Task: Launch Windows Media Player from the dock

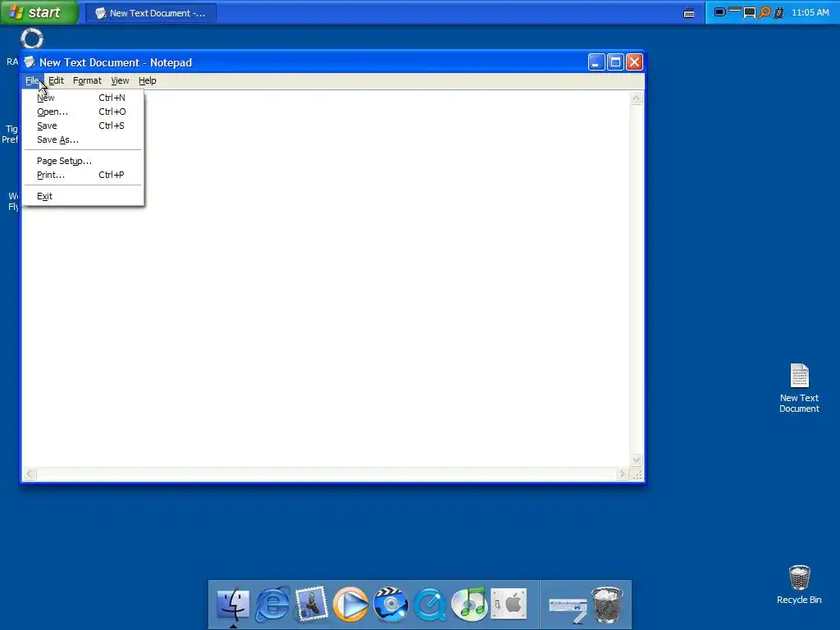Action: pos(350,605)
